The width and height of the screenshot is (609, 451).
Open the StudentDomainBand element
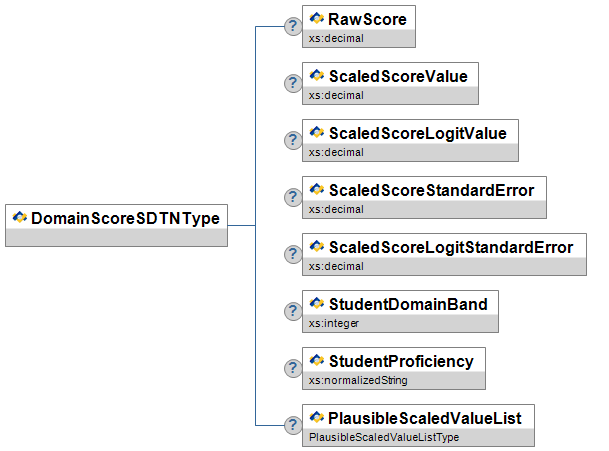click(400, 304)
